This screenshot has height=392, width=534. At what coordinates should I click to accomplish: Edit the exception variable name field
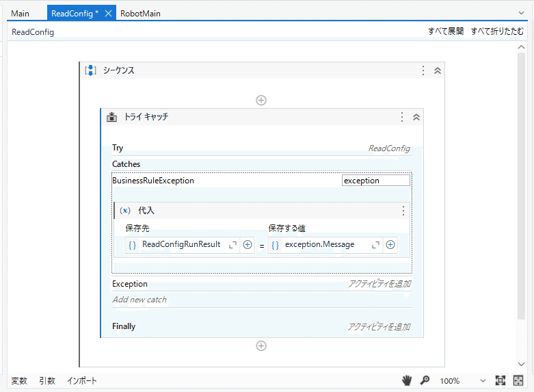click(375, 181)
